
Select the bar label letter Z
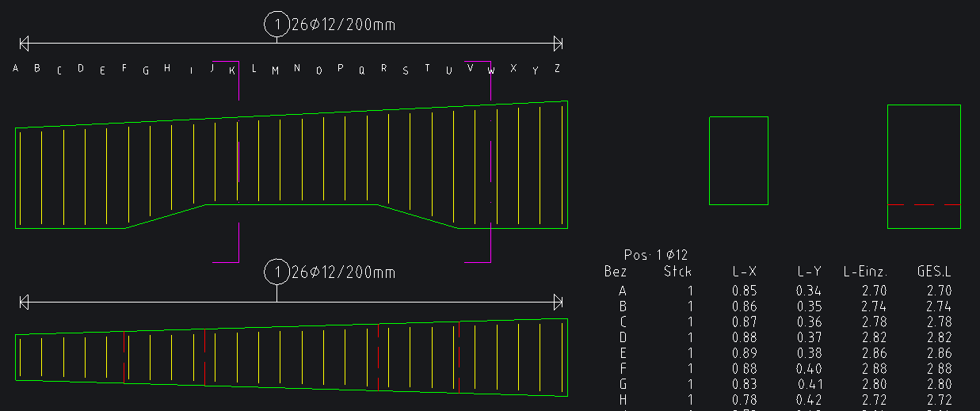(x=557, y=69)
